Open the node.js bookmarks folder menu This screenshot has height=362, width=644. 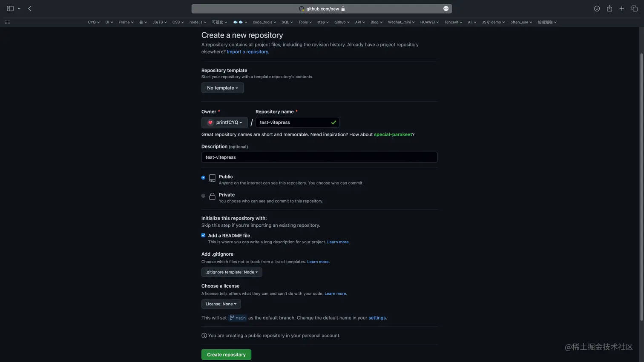point(198,22)
